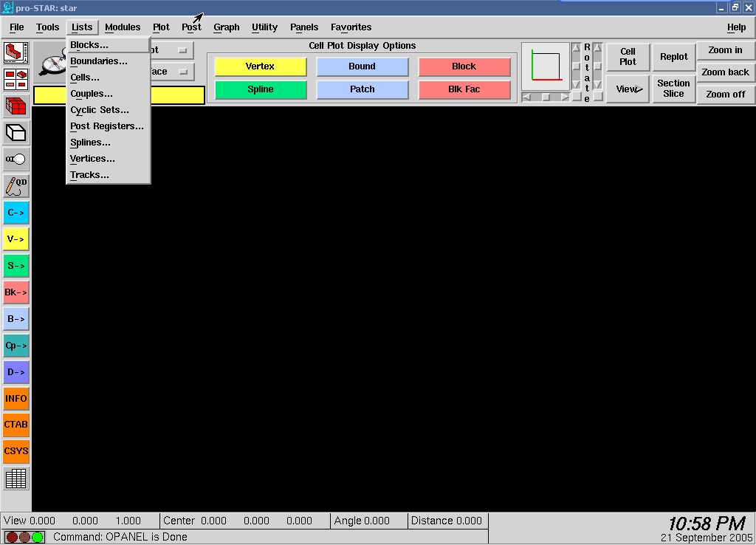Viewport: 756px width, 545px height.
Task: Click the Replot button
Action: pyautogui.click(x=673, y=56)
